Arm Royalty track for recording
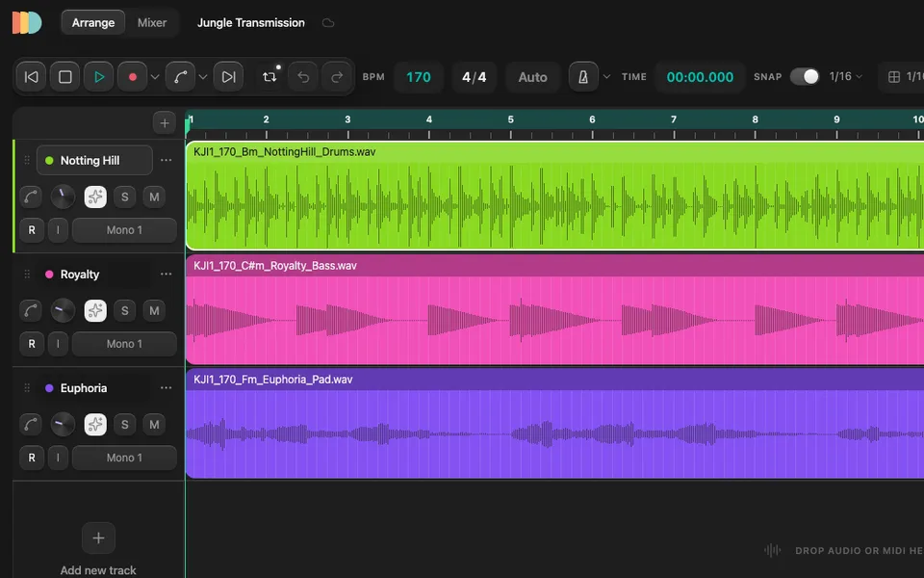 32,344
